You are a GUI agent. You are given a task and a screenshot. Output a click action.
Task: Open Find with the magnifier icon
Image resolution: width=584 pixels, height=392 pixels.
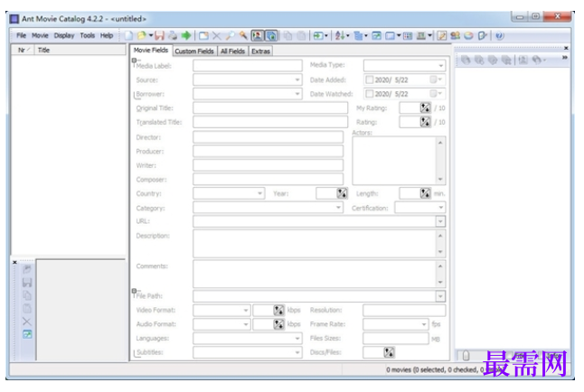[x=230, y=36]
